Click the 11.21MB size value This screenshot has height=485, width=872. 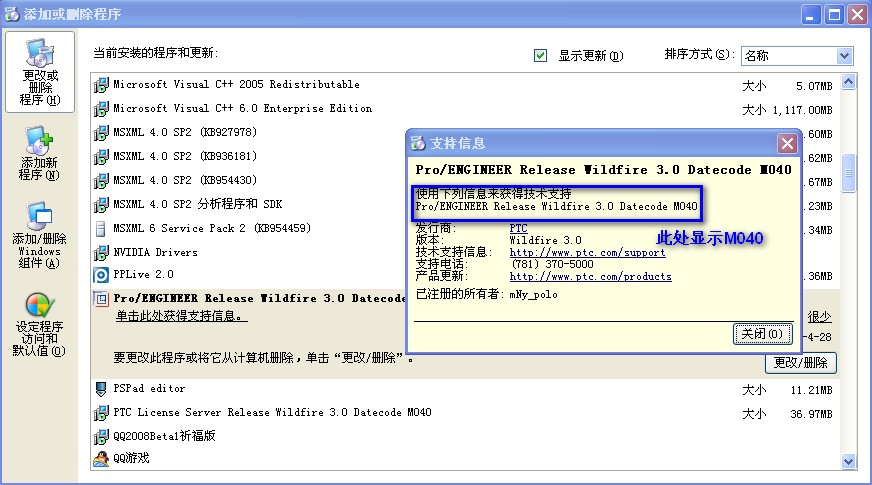[x=811, y=390]
